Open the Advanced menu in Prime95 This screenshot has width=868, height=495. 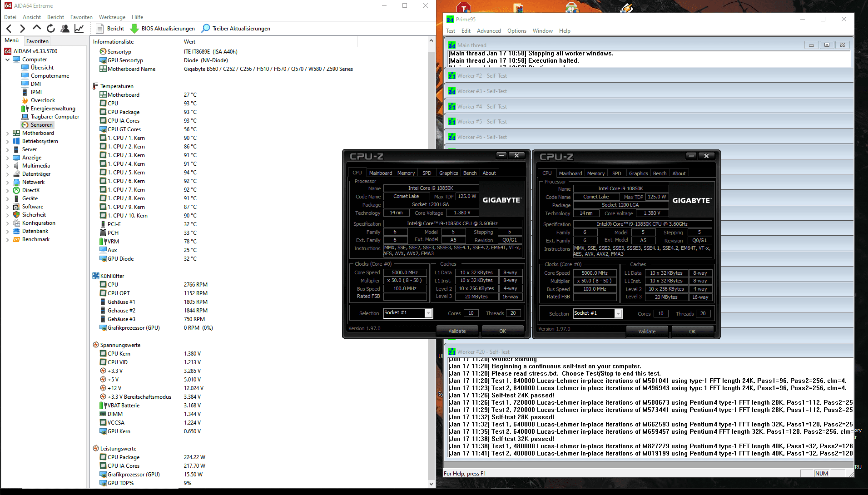point(489,31)
